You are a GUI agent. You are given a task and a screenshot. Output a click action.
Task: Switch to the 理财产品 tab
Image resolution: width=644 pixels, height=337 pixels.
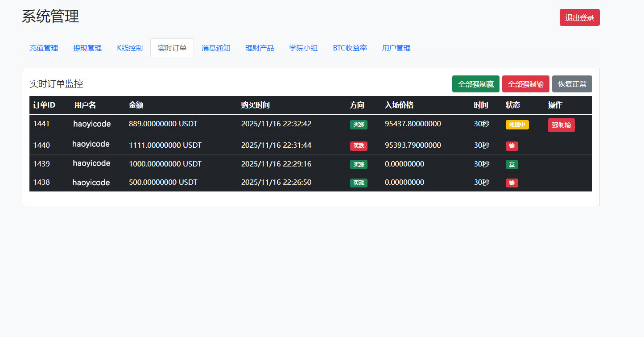[260, 48]
